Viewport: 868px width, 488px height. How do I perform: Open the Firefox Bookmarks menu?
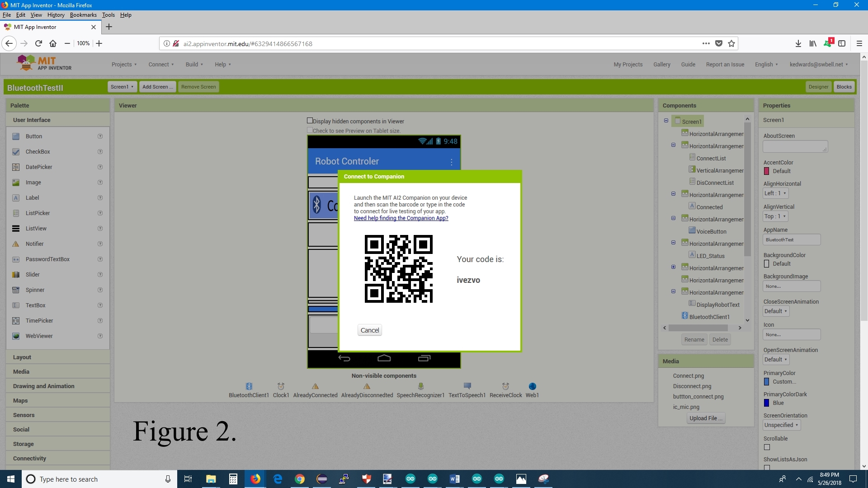[x=83, y=15]
